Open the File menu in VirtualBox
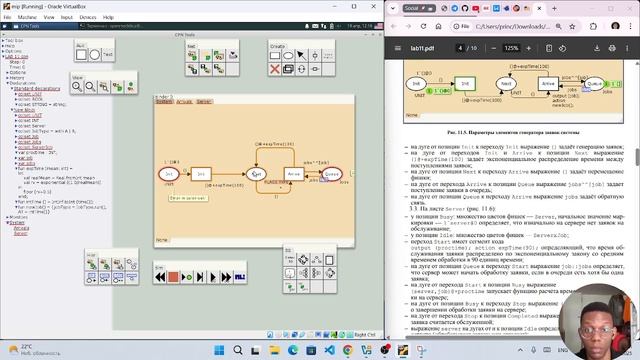Image resolution: width=640 pixels, height=360 pixels. (7, 17)
